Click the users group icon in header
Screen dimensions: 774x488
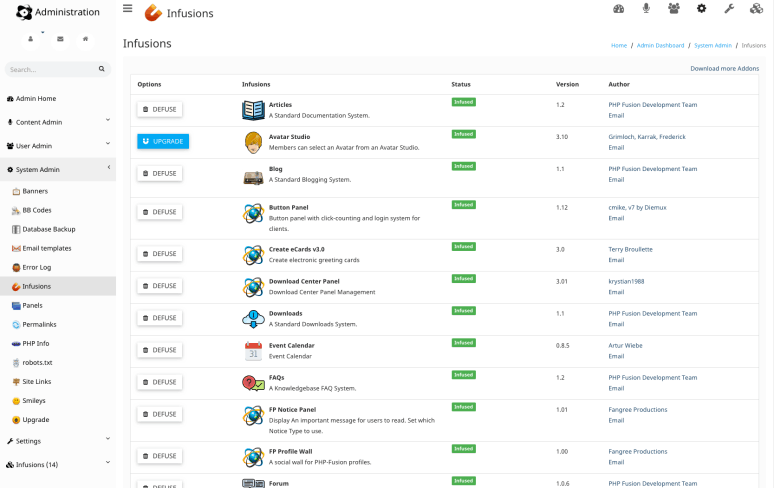[x=673, y=9]
